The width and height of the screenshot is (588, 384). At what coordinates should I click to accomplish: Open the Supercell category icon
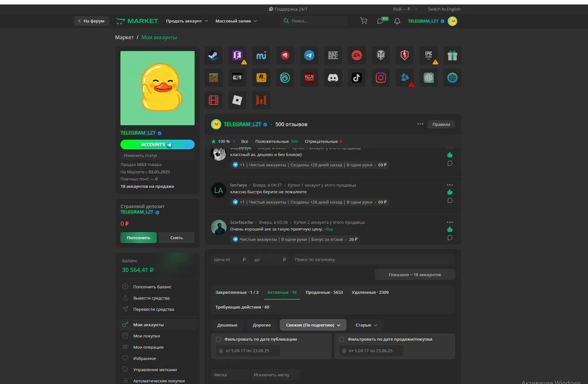click(333, 55)
